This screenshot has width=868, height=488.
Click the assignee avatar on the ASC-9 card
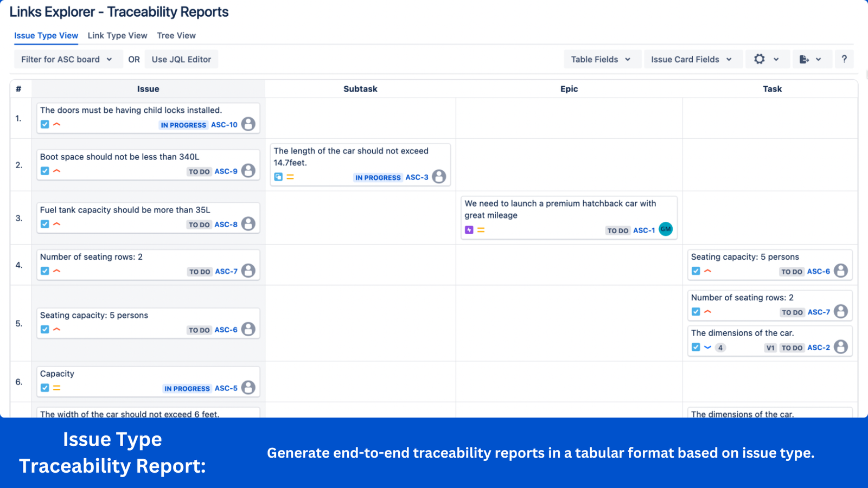[248, 171]
